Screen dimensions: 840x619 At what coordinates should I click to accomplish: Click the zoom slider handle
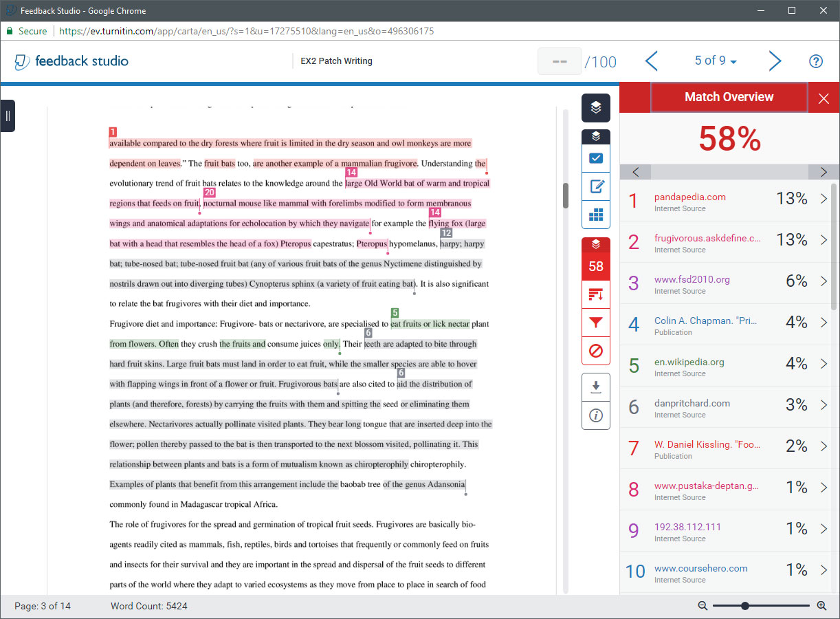745,606
